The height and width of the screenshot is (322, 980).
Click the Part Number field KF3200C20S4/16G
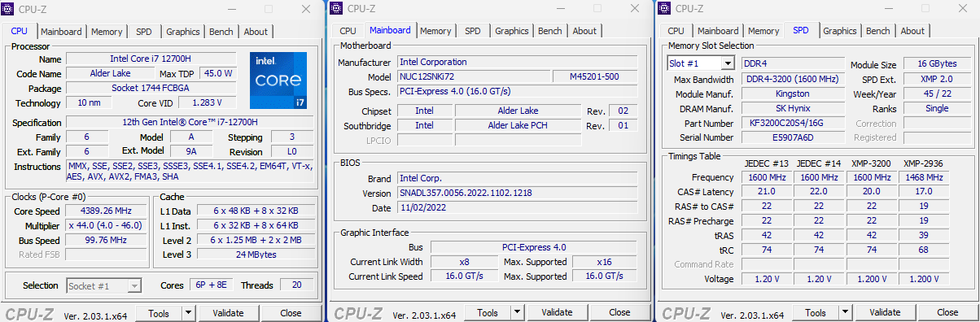[793, 124]
